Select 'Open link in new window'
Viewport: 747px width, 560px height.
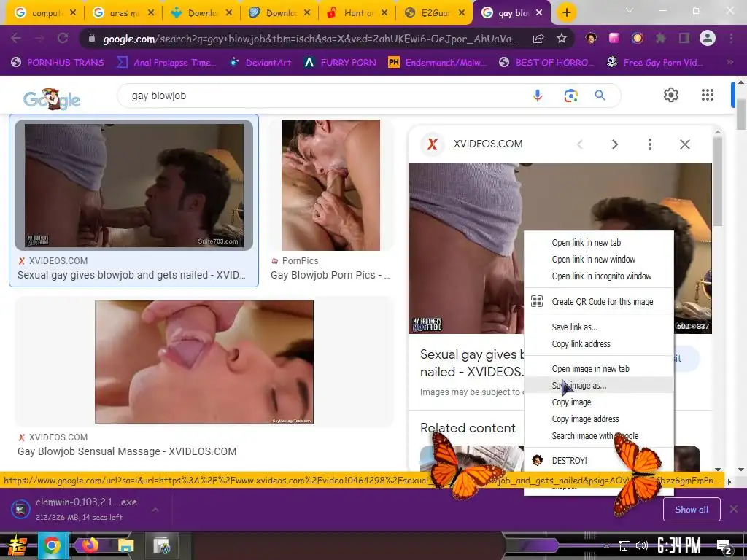(x=599, y=259)
